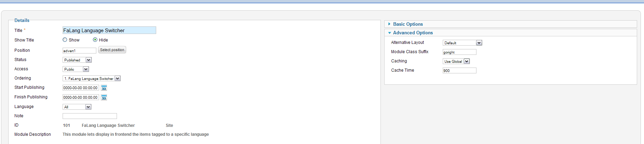Viewport: 644px width, 144px height.
Task: Click the 'Show Title' label
Action: click(24, 40)
